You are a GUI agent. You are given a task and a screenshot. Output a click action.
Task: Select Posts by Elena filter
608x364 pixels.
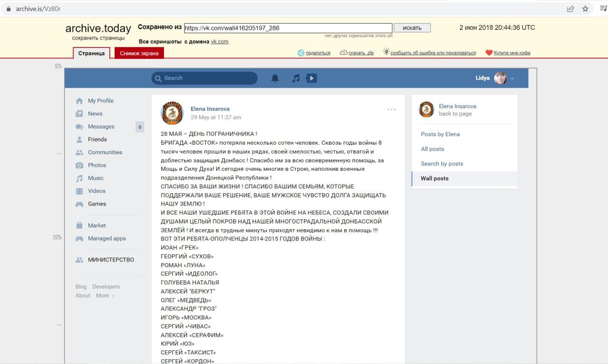[x=440, y=134]
